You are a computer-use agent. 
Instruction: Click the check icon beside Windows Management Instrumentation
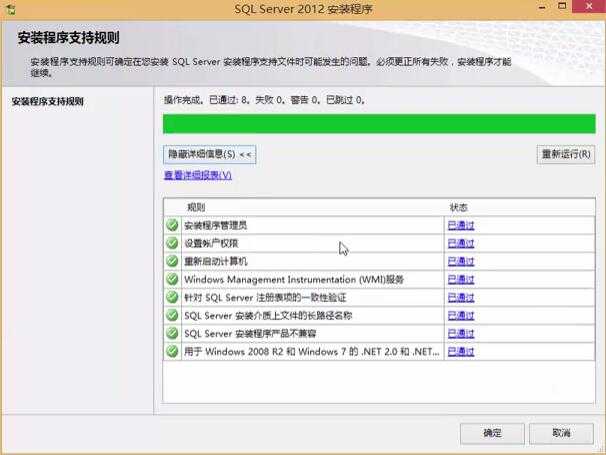pos(172,279)
